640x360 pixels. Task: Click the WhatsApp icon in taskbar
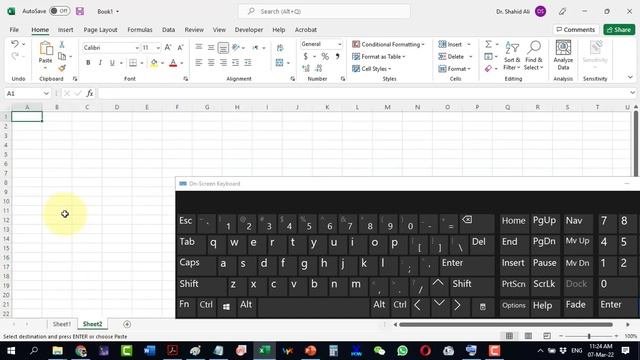point(402,351)
